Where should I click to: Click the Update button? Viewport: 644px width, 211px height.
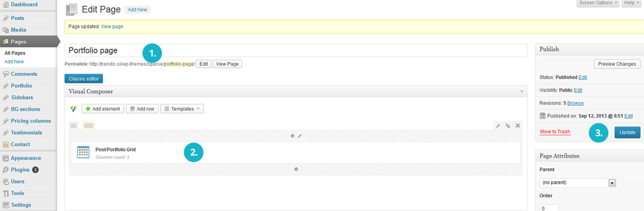pyautogui.click(x=627, y=132)
